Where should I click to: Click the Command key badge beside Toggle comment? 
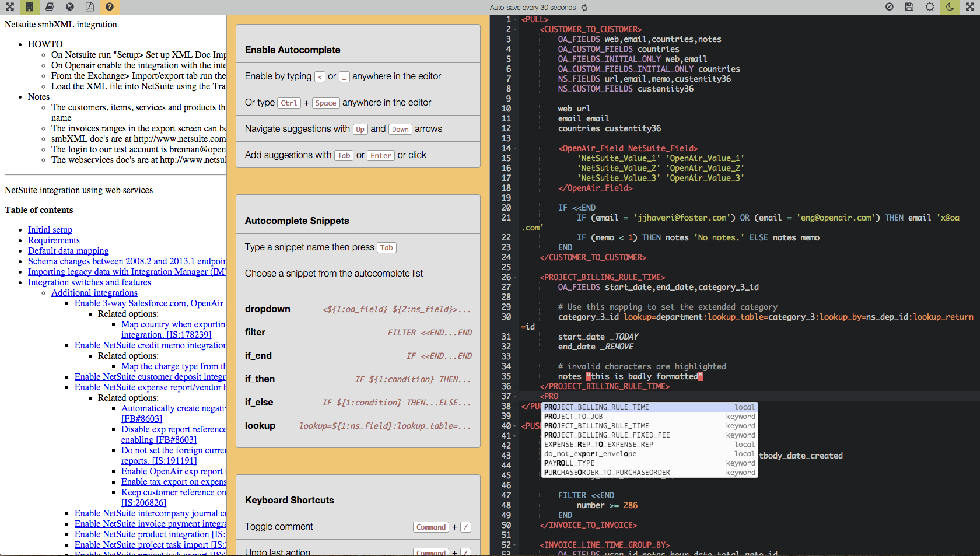[431, 527]
